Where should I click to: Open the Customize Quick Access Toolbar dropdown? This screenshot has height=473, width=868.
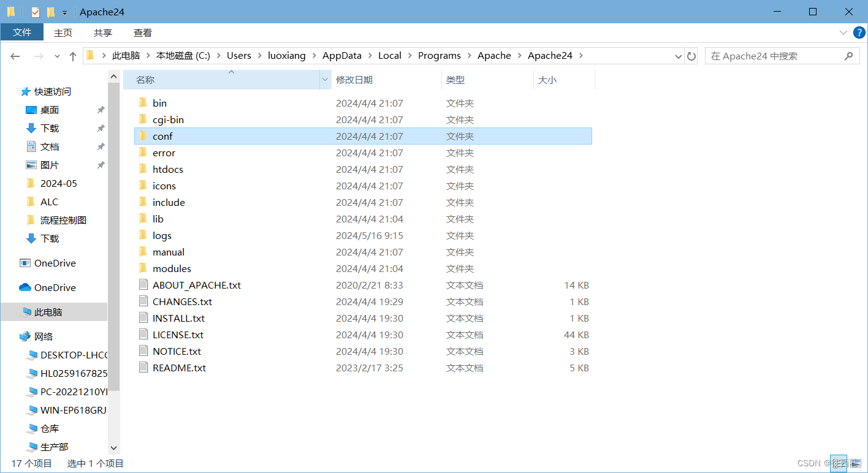coord(64,12)
